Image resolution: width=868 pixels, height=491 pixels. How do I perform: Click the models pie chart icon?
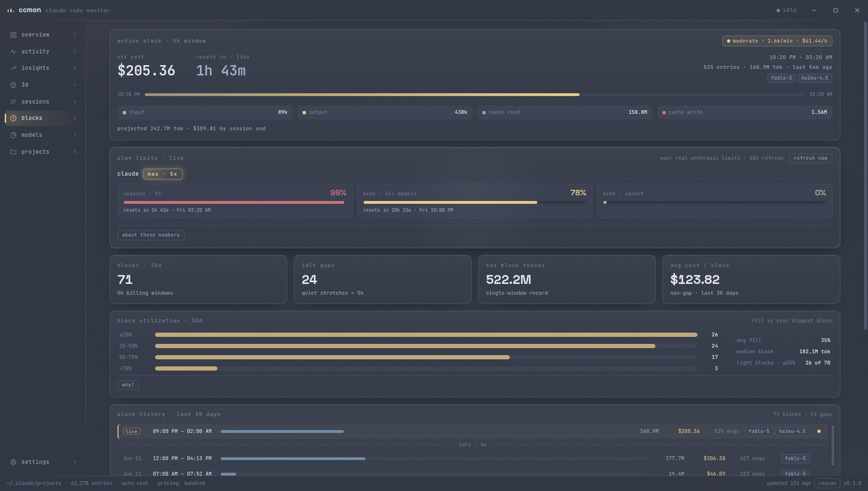[x=13, y=135]
